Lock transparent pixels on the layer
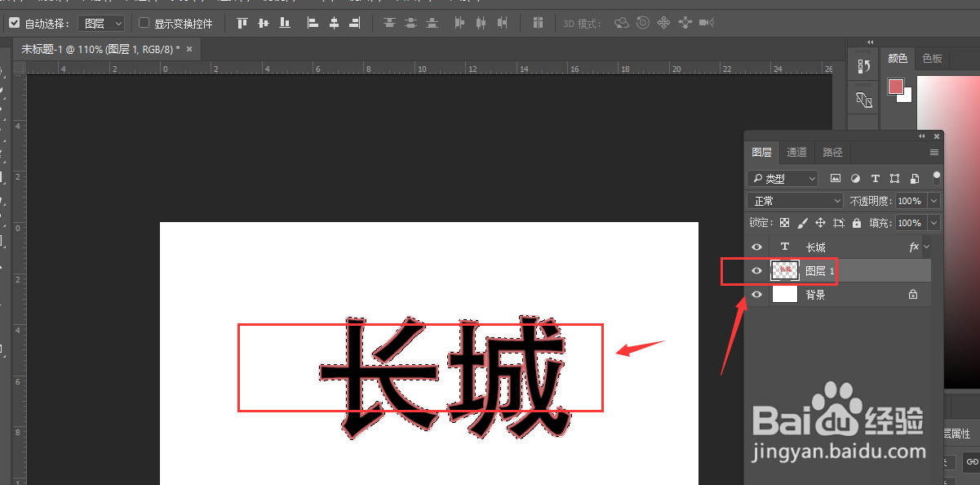This screenshot has height=485, width=980. click(784, 223)
